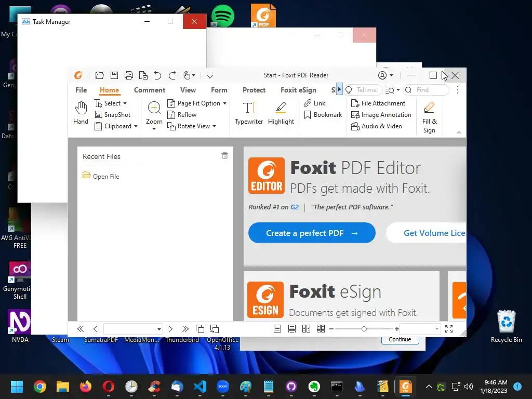This screenshot has width=532, height=399.
Task: Expand the Page Fit Option dropdown
Action: coord(224,103)
